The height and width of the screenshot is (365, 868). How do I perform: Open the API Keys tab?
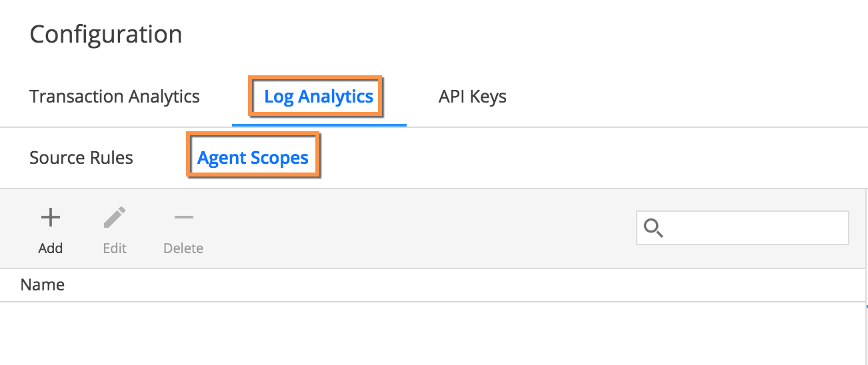coord(473,97)
